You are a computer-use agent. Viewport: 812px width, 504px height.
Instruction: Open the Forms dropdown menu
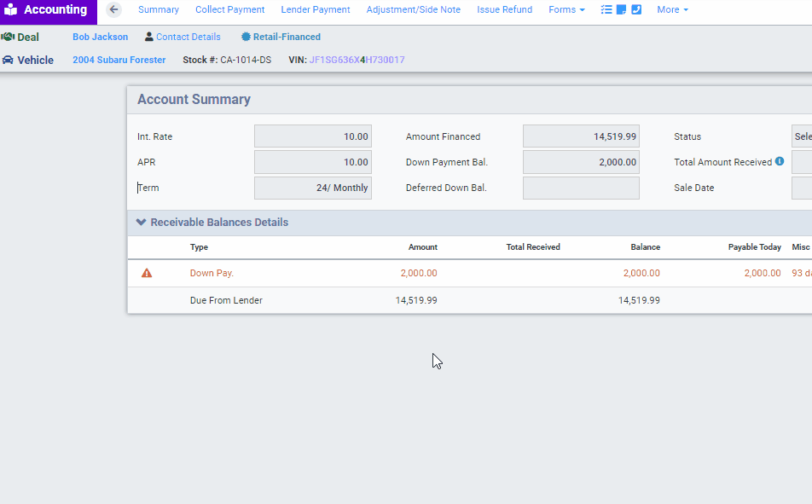566,10
